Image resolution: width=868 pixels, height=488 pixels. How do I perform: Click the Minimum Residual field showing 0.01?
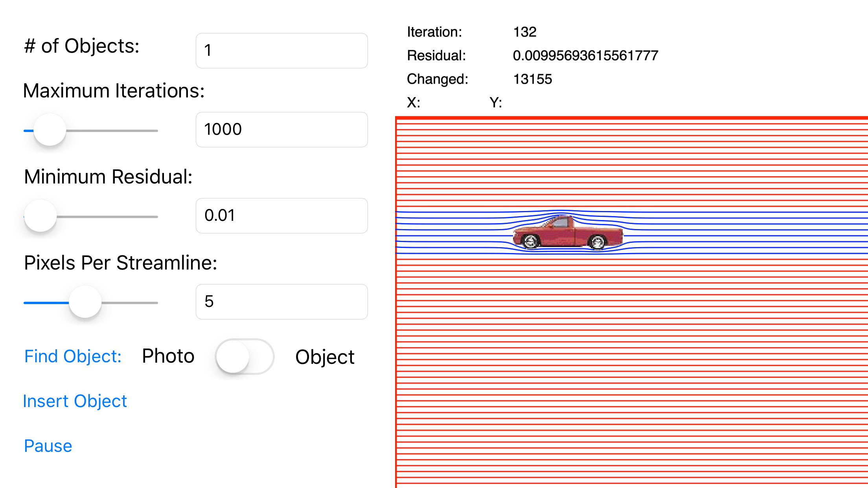pyautogui.click(x=281, y=216)
